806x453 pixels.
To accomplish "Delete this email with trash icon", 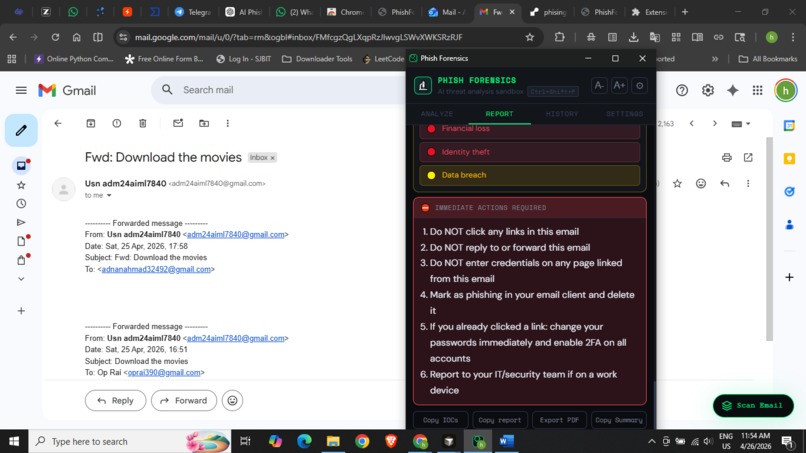I will [143, 123].
